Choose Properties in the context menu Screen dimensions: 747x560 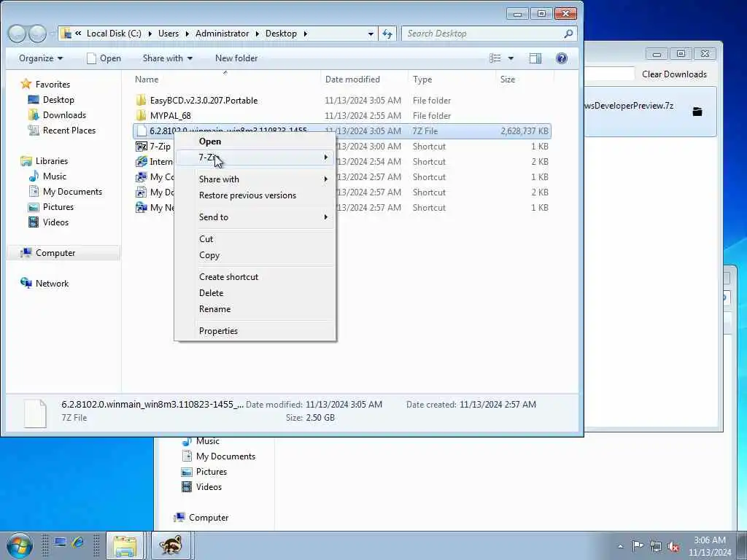point(256,331)
